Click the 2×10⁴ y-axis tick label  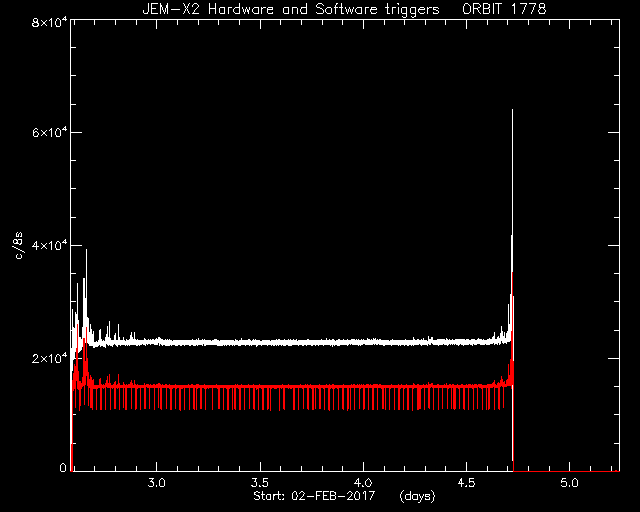point(49,358)
